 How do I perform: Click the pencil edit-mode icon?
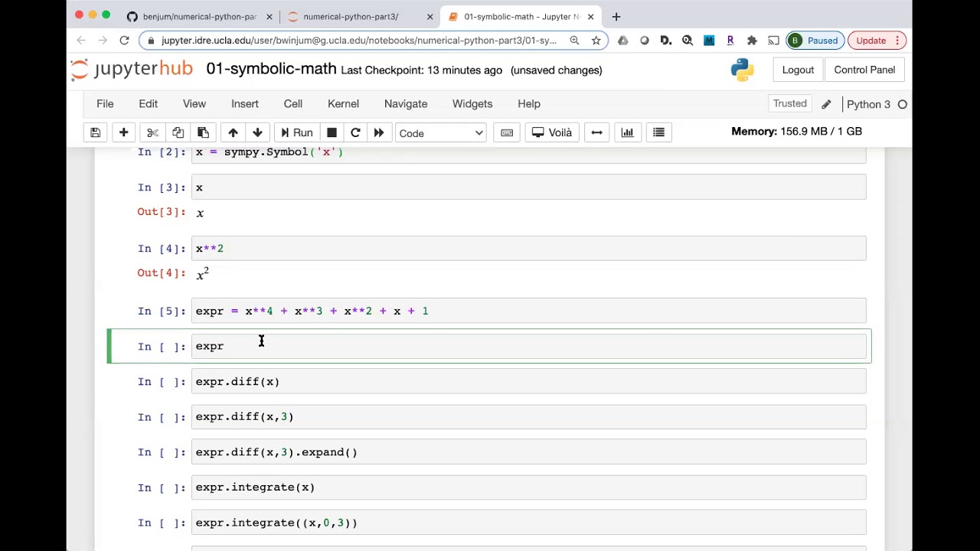coord(826,104)
